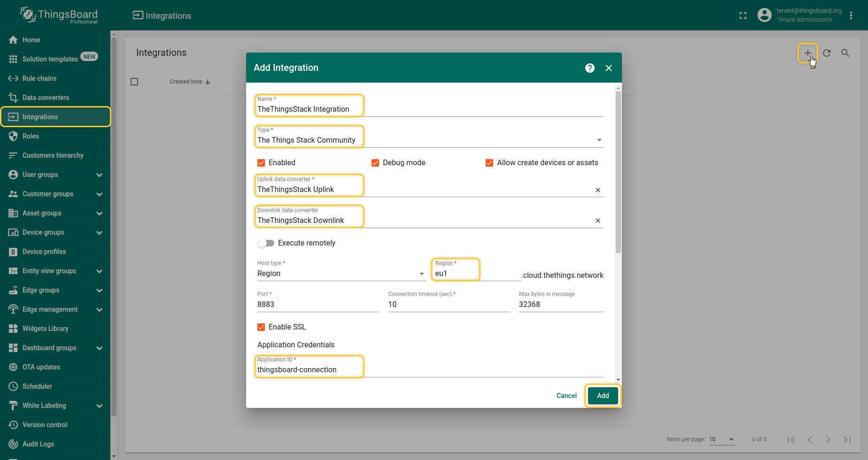Click the refresh integrations icon
This screenshot has height=460, width=868.
pyautogui.click(x=827, y=53)
